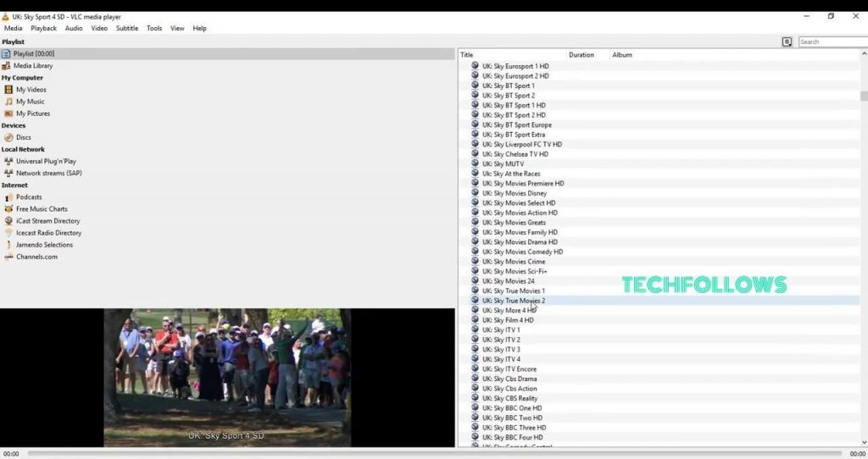The width and height of the screenshot is (868, 459).
Task: Click the My Pictures icon
Action: (x=8, y=113)
